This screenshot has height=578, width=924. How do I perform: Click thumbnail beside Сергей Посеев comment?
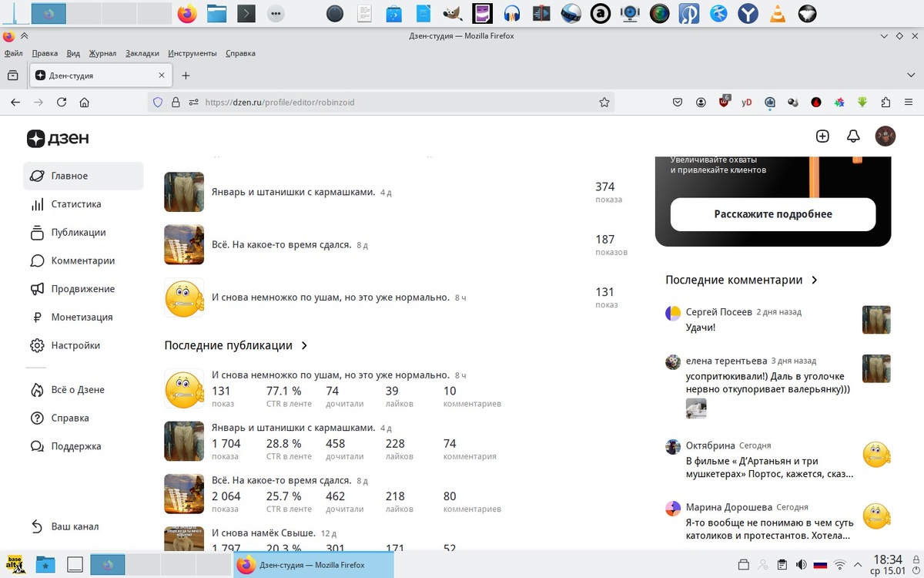876,320
